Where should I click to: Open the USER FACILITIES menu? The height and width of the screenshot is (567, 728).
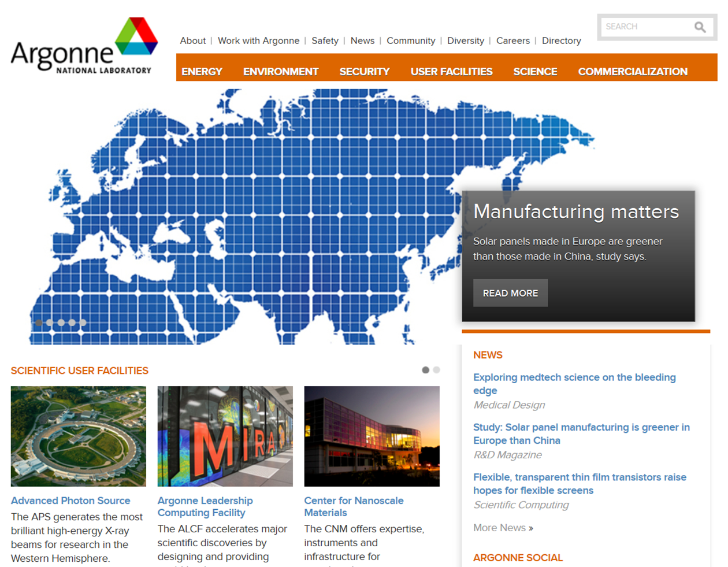pyautogui.click(x=451, y=72)
